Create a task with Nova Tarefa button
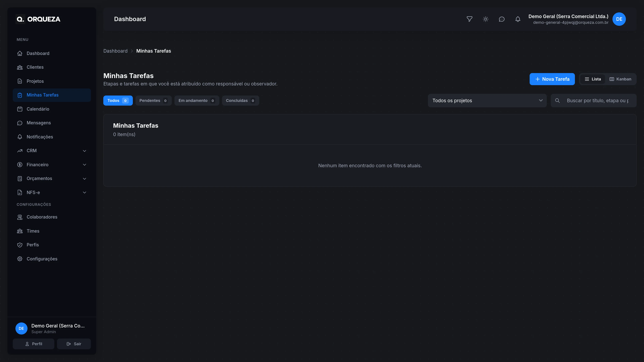The image size is (644, 362). (x=552, y=79)
